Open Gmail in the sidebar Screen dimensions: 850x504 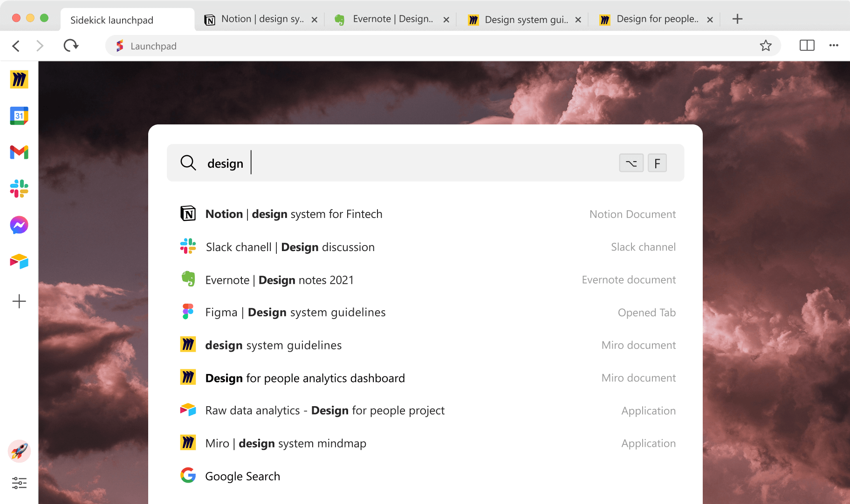point(19,152)
